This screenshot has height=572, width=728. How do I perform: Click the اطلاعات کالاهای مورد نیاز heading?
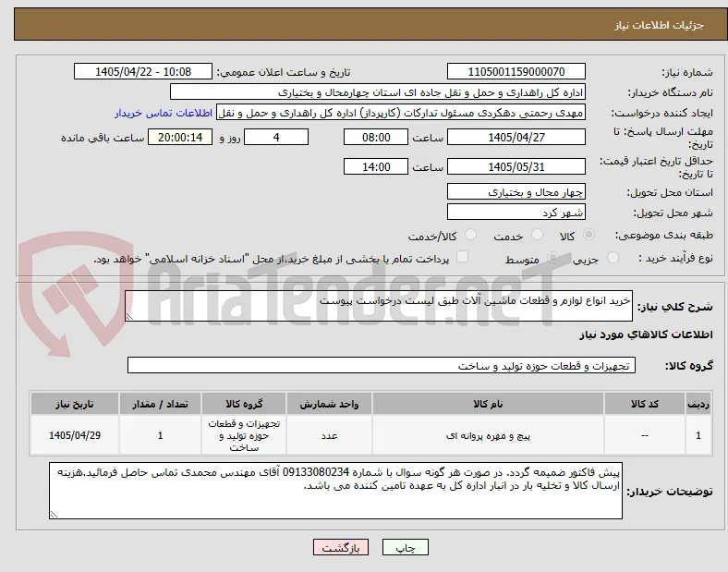pyautogui.click(x=646, y=335)
